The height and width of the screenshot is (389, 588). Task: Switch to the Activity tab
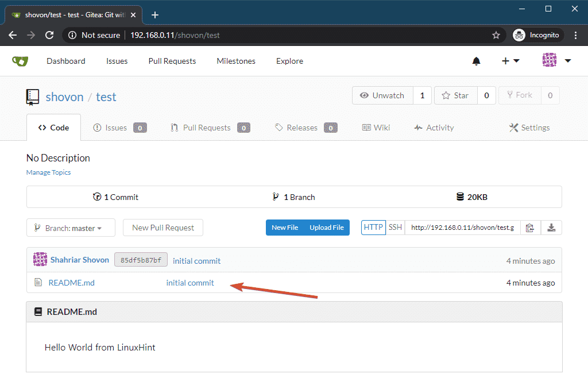[x=434, y=128]
